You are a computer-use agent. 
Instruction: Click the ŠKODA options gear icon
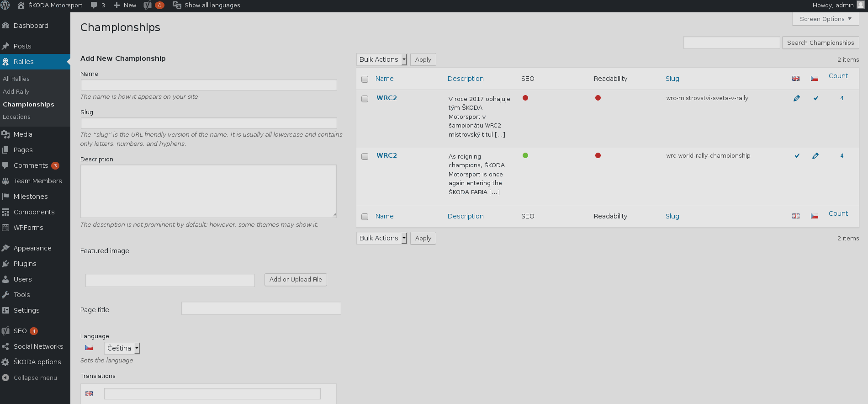pyautogui.click(x=5, y=362)
